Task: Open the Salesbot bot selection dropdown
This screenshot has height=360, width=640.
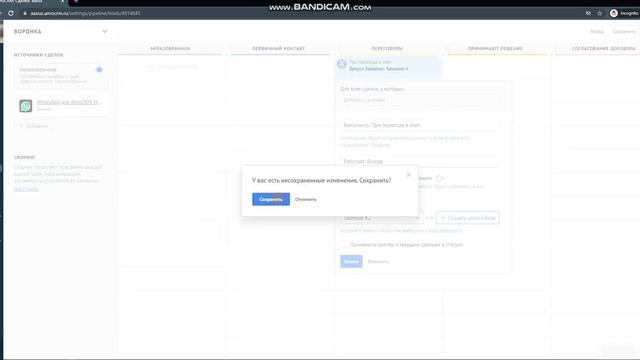Action: (x=381, y=218)
